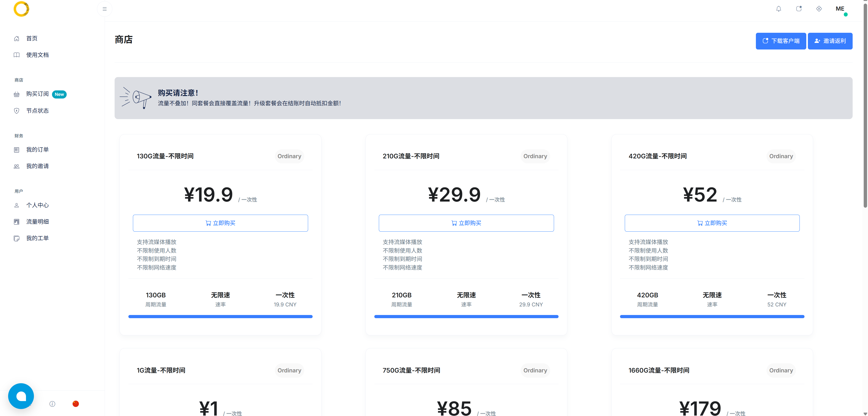
Task: Click the 210G流量-不限时间 plan title
Action: coord(411,156)
